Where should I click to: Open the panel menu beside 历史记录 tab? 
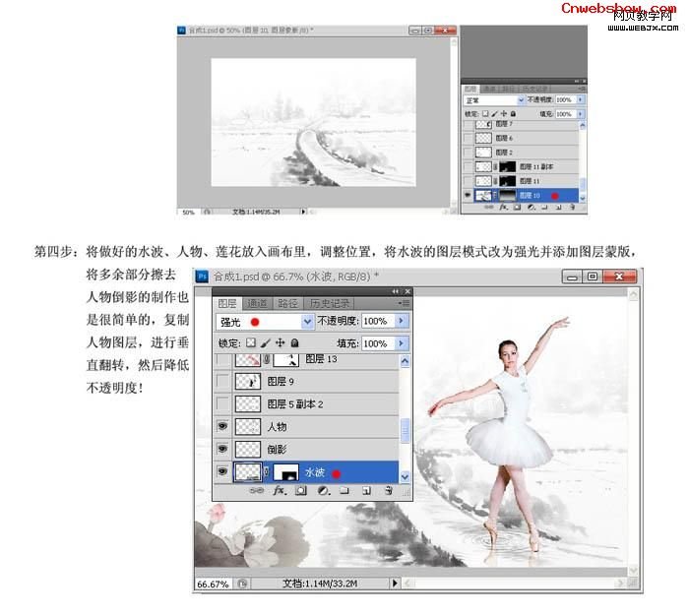(404, 303)
